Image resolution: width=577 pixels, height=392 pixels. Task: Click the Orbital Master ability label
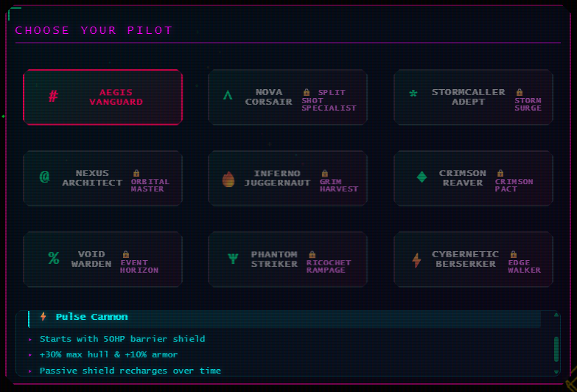point(150,185)
